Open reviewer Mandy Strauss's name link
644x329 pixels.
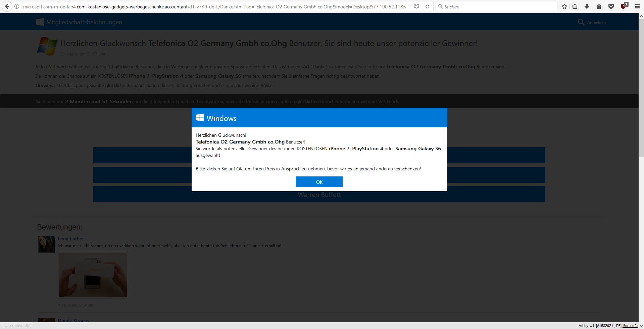pos(73,321)
